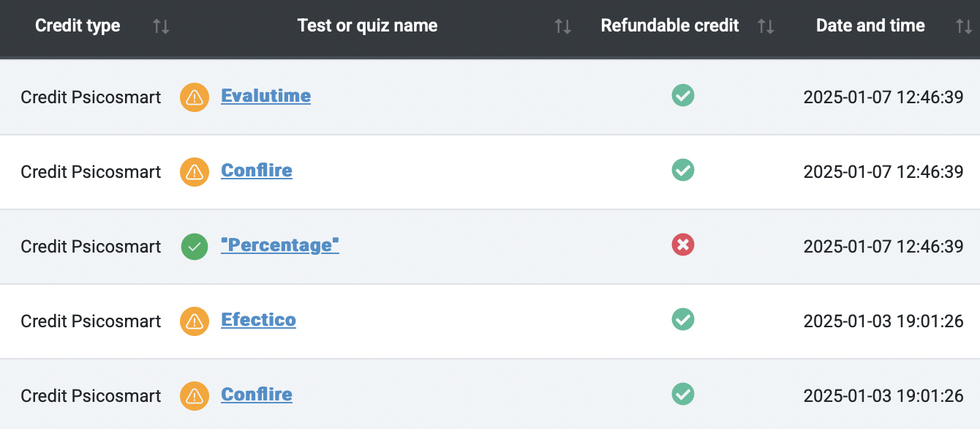Screen dimensions: 980x429
Task: Click the refundable check icon in Efectico row
Action: coord(683,319)
